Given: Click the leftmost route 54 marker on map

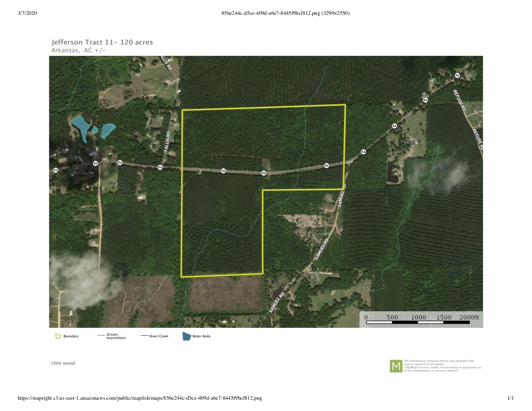Looking at the screenshot, I should (56, 170).
